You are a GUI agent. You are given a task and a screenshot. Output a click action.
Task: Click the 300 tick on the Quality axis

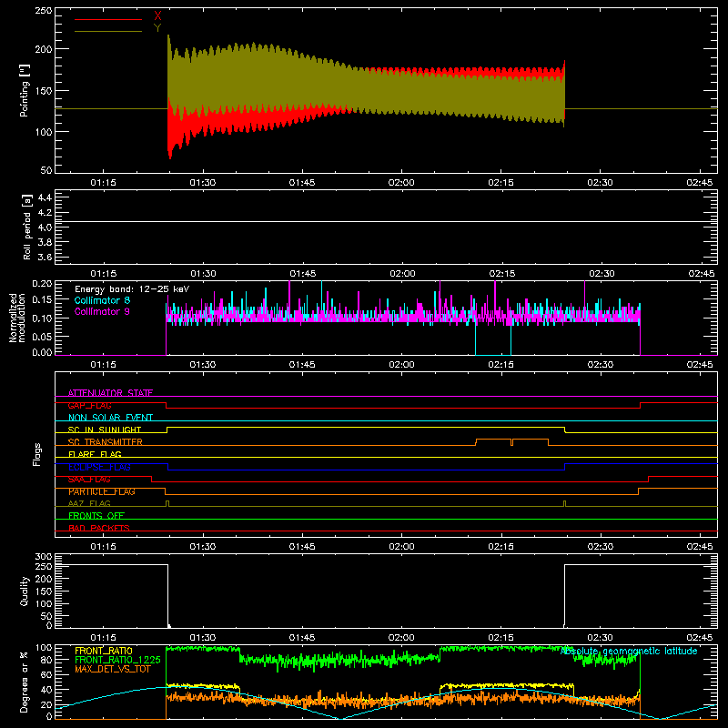click(x=44, y=557)
